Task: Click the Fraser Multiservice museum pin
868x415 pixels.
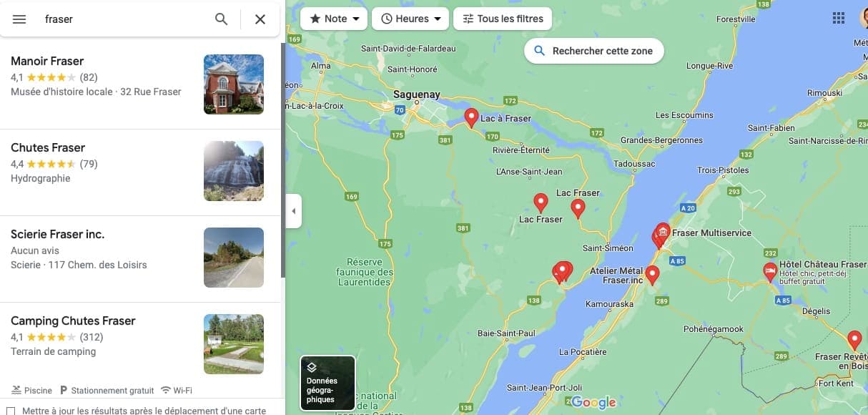Action: (x=664, y=232)
